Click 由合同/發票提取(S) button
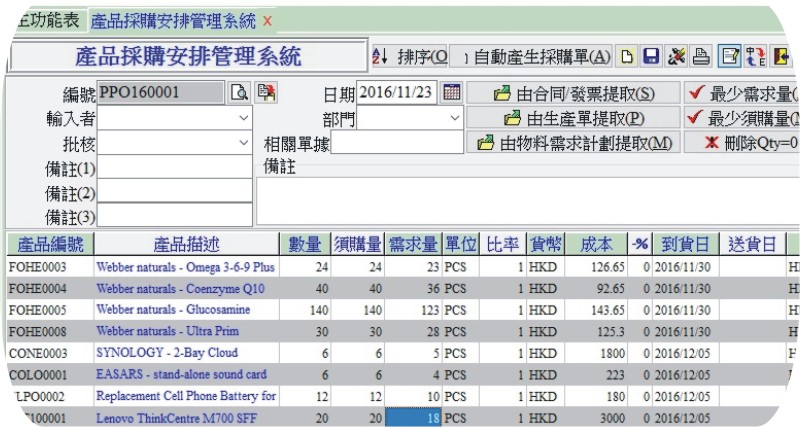 [x=573, y=93]
